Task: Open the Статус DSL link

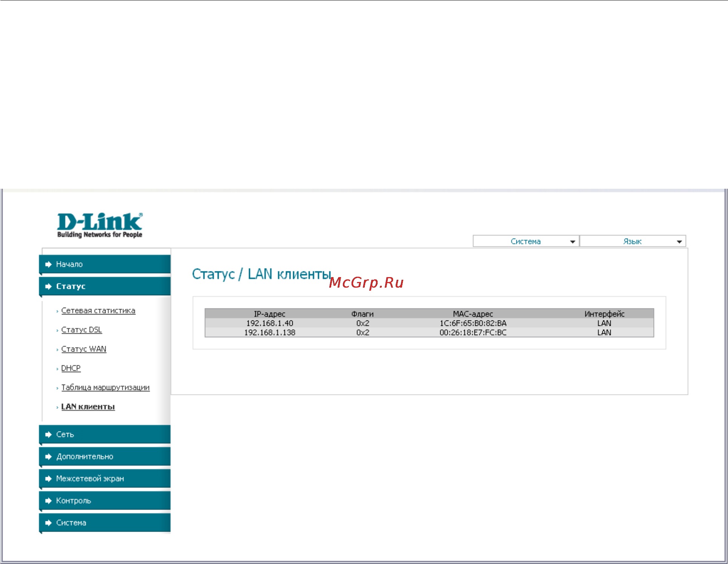Action: (x=81, y=330)
